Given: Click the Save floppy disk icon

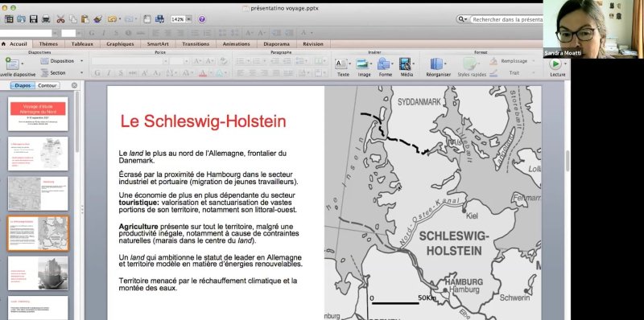Looking at the screenshot, I should [x=34, y=18].
